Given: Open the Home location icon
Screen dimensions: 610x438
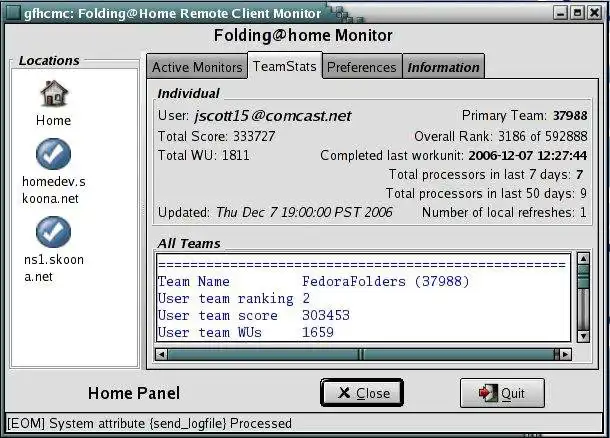Looking at the screenshot, I should 54,93.
